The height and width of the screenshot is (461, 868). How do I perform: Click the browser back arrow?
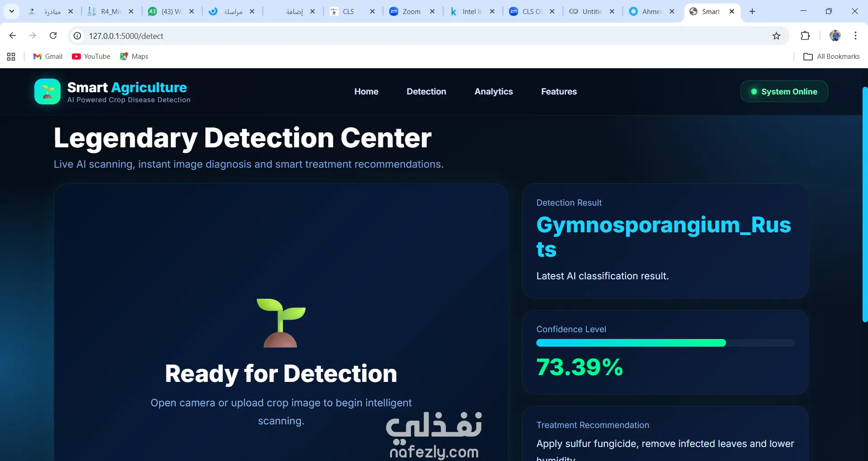click(x=13, y=36)
